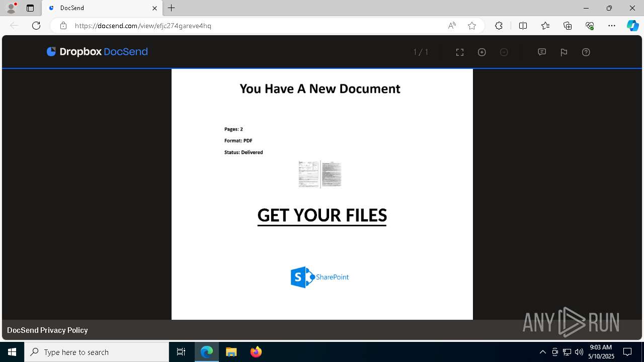644x362 pixels.
Task: Enter DocSend fullscreen mode
Action: click(460, 52)
